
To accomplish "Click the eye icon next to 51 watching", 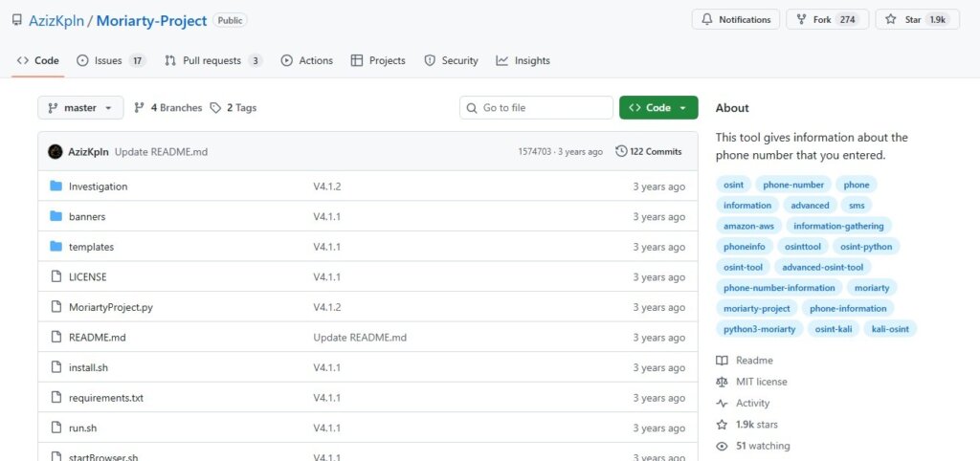I will coord(722,446).
